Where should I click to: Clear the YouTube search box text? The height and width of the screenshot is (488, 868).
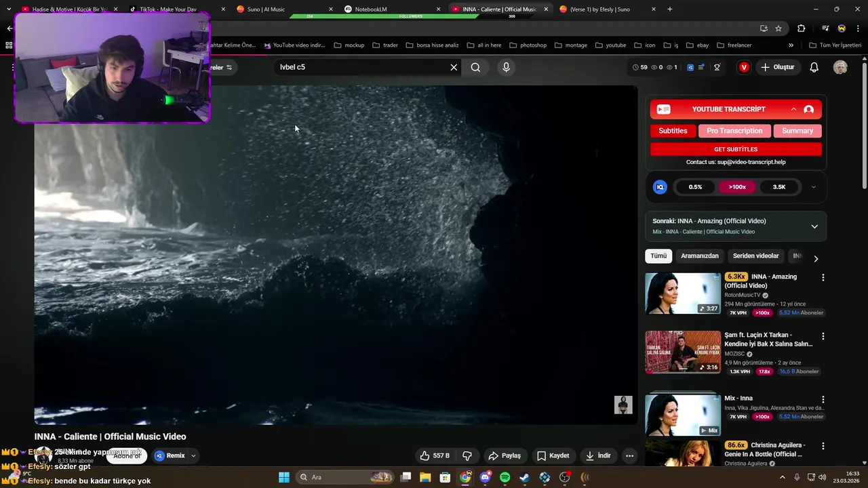coord(454,67)
